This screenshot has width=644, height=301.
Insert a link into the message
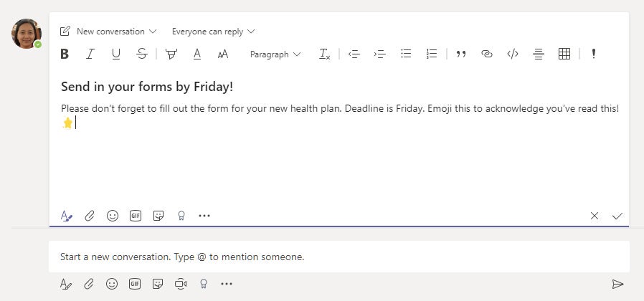point(487,54)
